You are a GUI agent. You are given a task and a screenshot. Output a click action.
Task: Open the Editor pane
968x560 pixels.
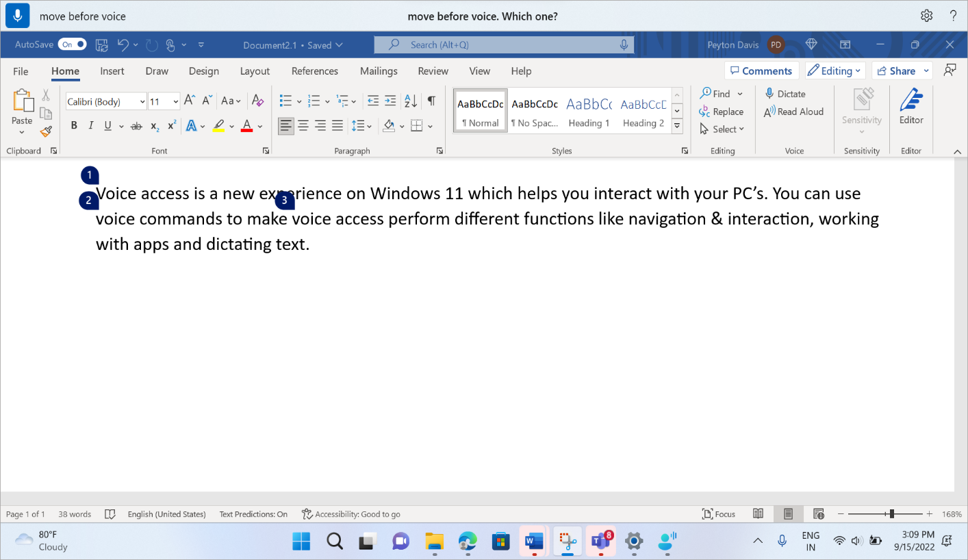[x=911, y=110]
